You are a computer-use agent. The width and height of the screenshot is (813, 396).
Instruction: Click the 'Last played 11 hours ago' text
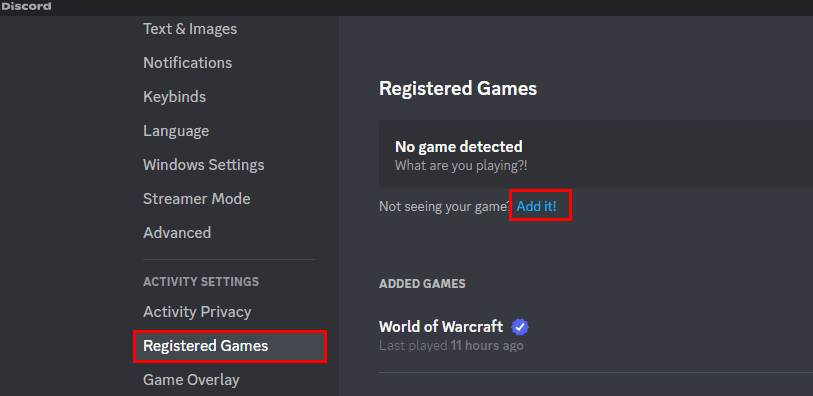click(451, 345)
